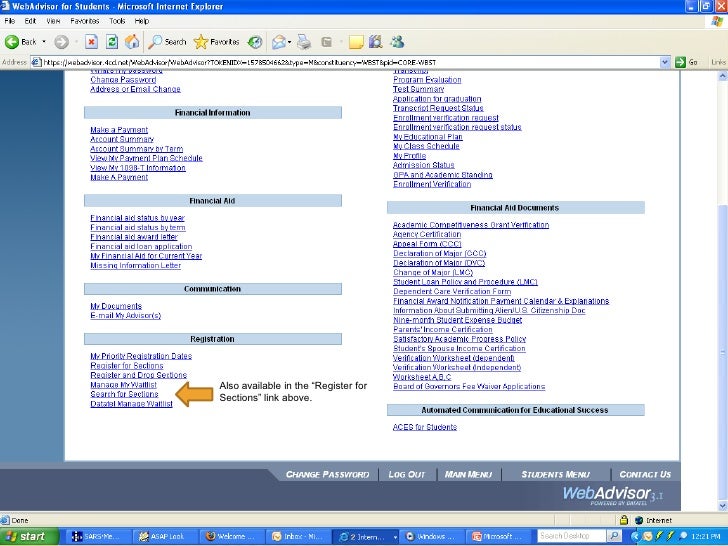The width and height of the screenshot is (728, 546).
Task: Click the yellow note toolbar icon
Action: [x=356, y=42]
